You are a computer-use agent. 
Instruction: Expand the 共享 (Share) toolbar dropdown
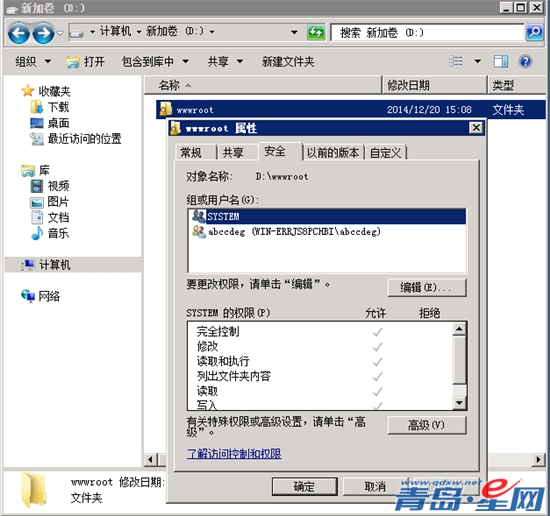[225, 62]
